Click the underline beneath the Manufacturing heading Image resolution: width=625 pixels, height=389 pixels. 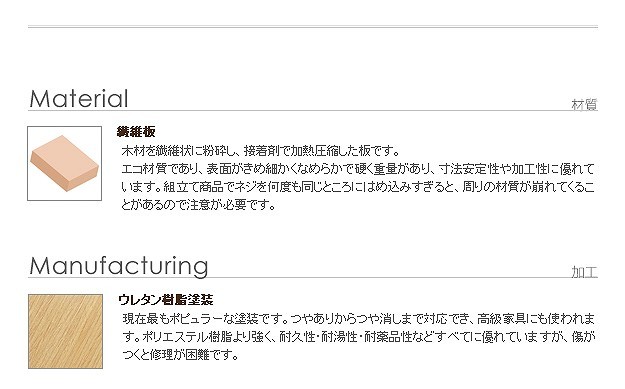point(313,278)
